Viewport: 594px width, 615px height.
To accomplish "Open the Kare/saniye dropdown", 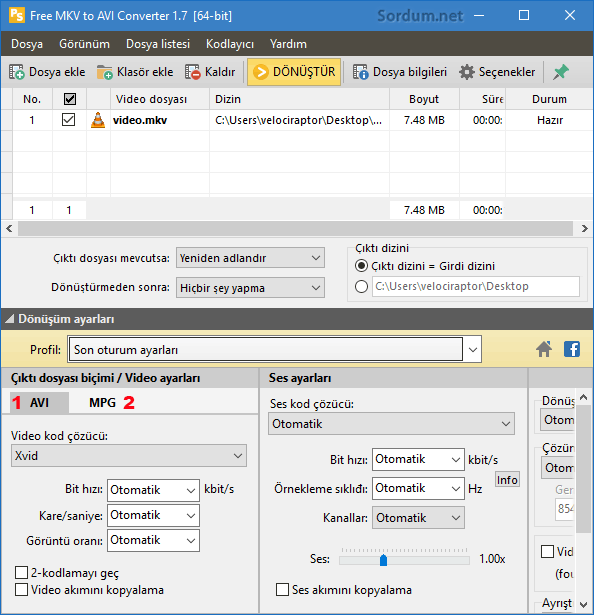I will click(x=153, y=515).
